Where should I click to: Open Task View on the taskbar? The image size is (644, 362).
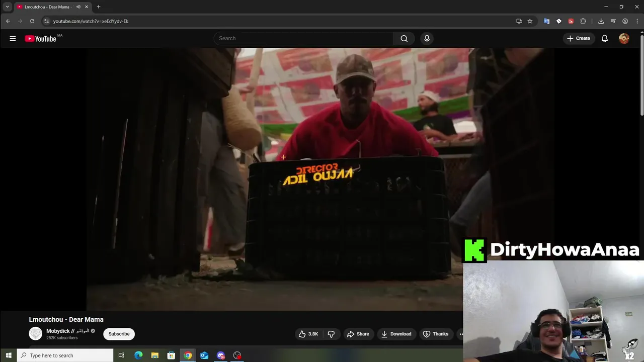121,355
